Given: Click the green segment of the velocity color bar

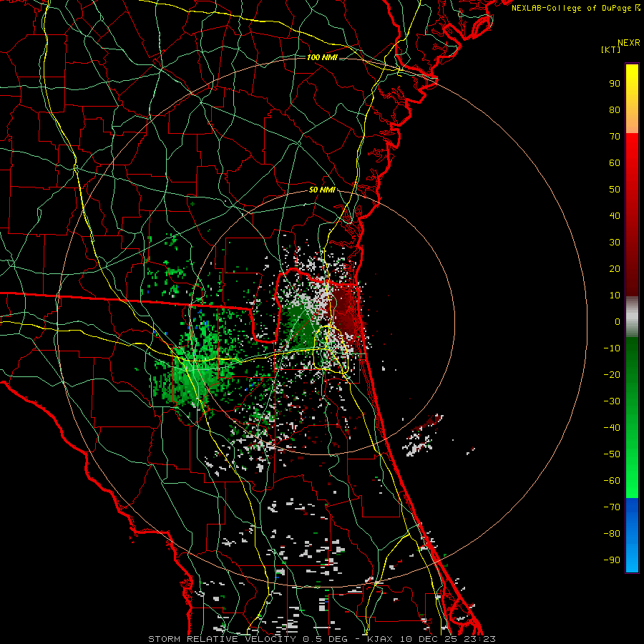Looking at the screenshot, I should point(632,417).
